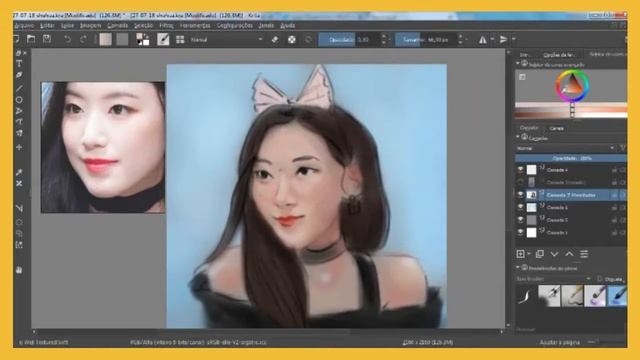Click the reload brush preset icon

308,40
